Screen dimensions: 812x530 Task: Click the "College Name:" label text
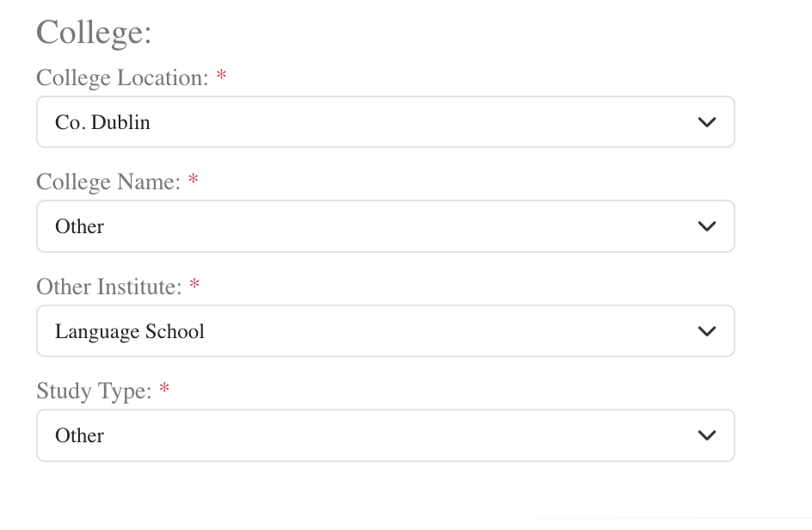pyautogui.click(x=108, y=182)
